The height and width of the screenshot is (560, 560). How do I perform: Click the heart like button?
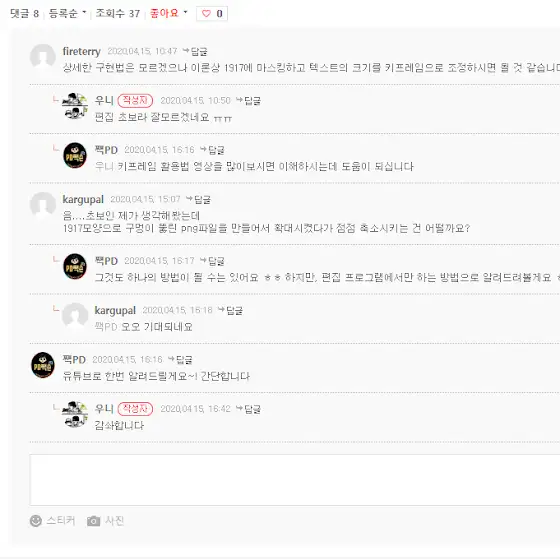212,14
